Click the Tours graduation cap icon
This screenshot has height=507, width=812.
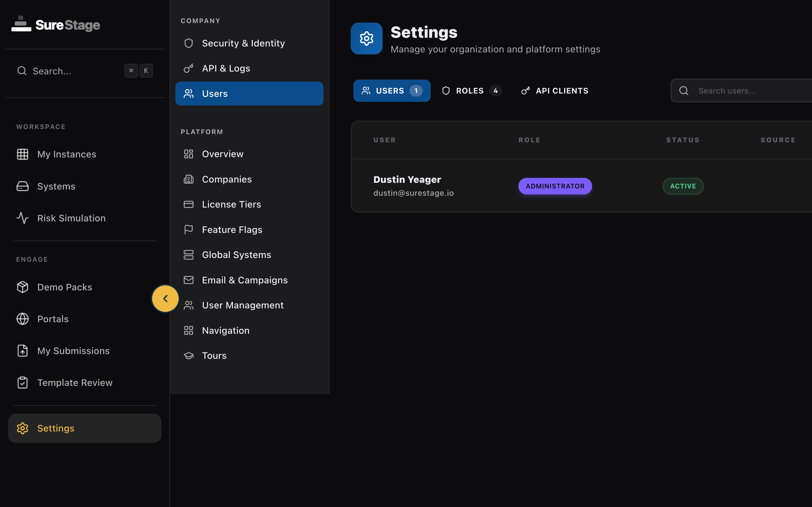tap(189, 355)
